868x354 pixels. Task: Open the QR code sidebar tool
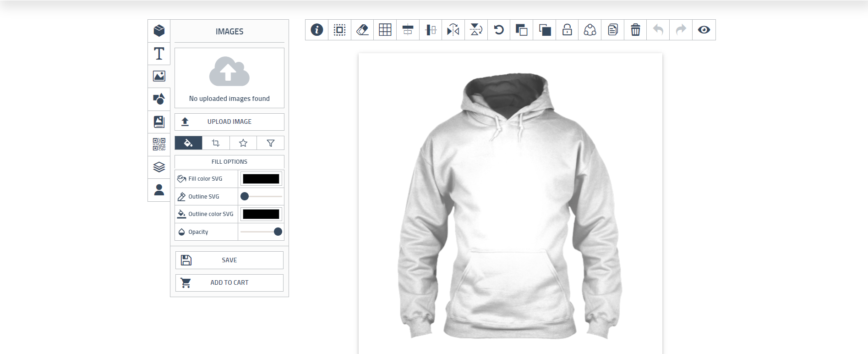pyautogui.click(x=159, y=144)
